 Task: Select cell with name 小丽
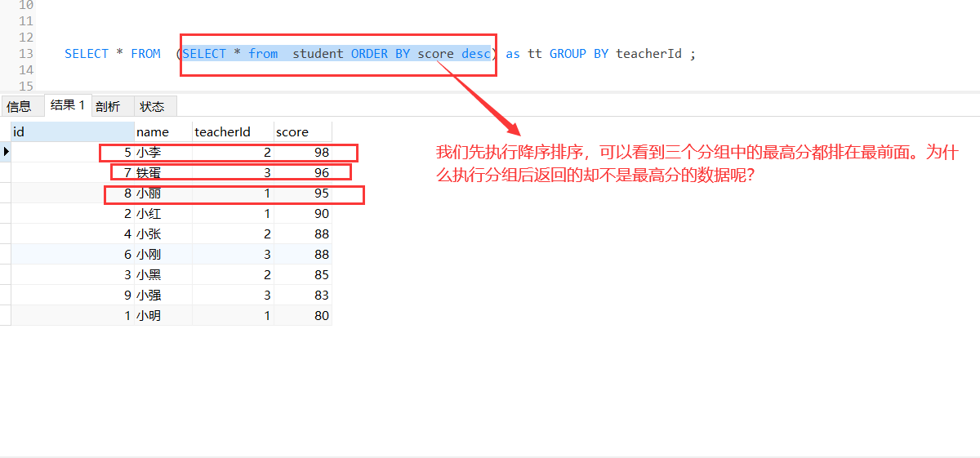pyautogui.click(x=163, y=193)
